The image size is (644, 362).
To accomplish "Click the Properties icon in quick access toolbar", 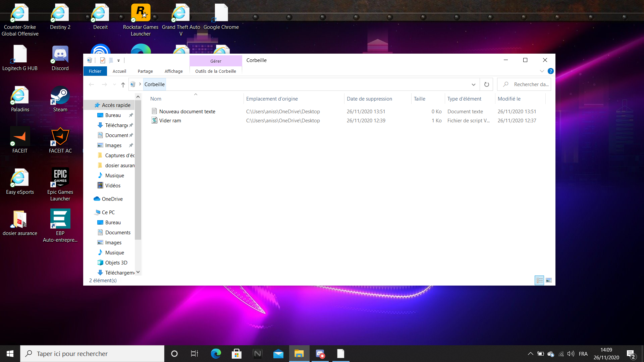I will pyautogui.click(x=103, y=60).
